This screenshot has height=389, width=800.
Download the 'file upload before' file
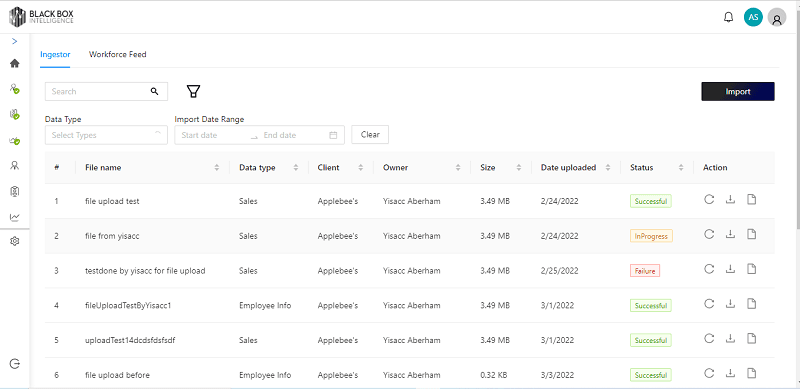pyautogui.click(x=730, y=373)
